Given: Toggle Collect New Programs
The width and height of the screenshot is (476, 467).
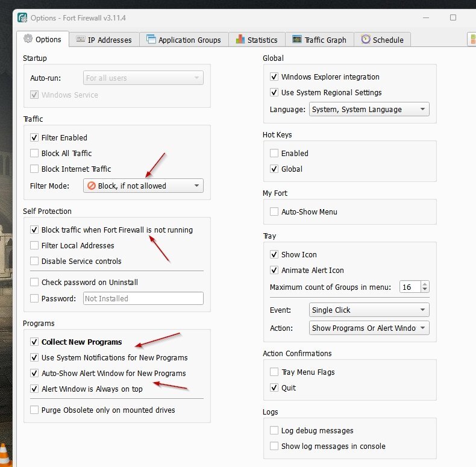Looking at the screenshot, I should (34, 342).
